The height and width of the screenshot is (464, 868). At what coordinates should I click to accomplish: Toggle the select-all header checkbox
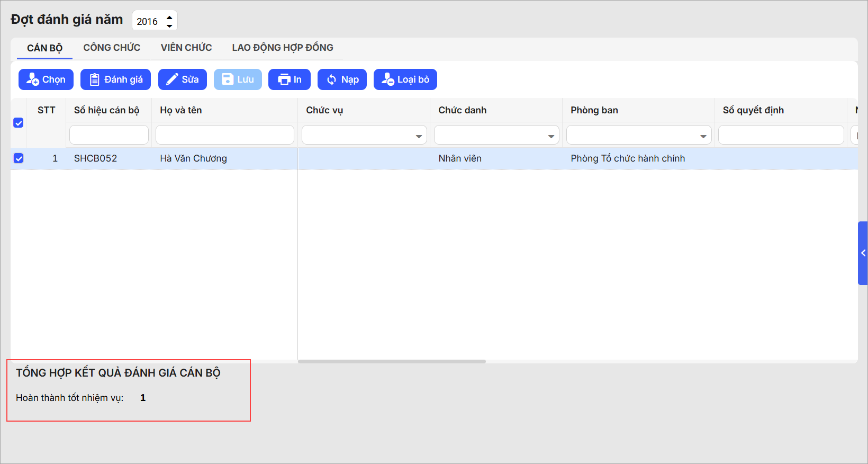point(19,123)
